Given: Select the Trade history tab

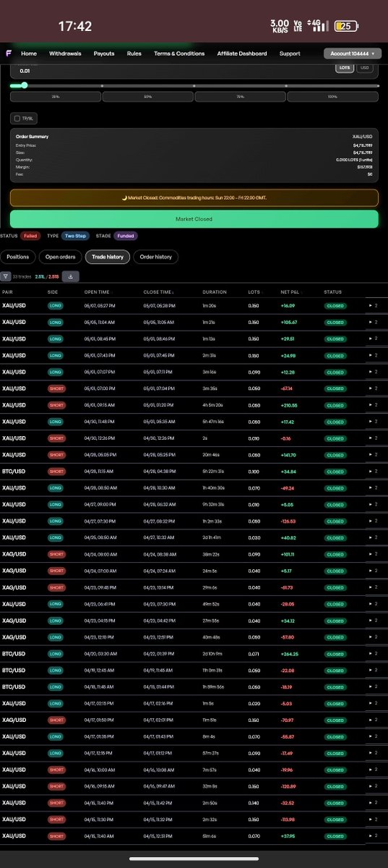Looking at the screenshot, I should tap(108, 257).
